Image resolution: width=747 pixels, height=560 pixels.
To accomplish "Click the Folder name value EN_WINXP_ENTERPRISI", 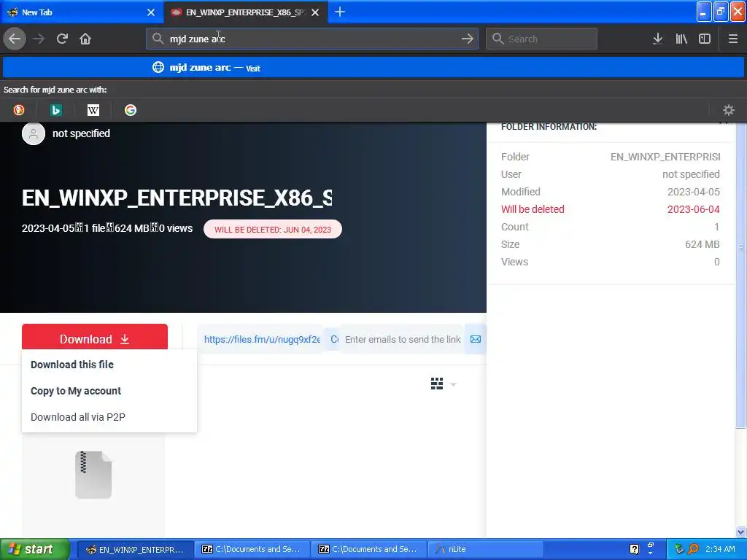I will (665, 157).
